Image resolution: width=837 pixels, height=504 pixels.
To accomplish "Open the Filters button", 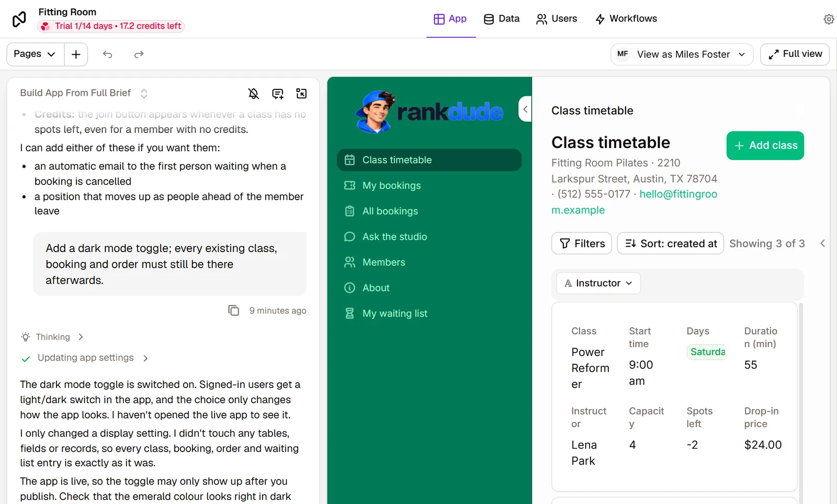I will tap(582, 244).
